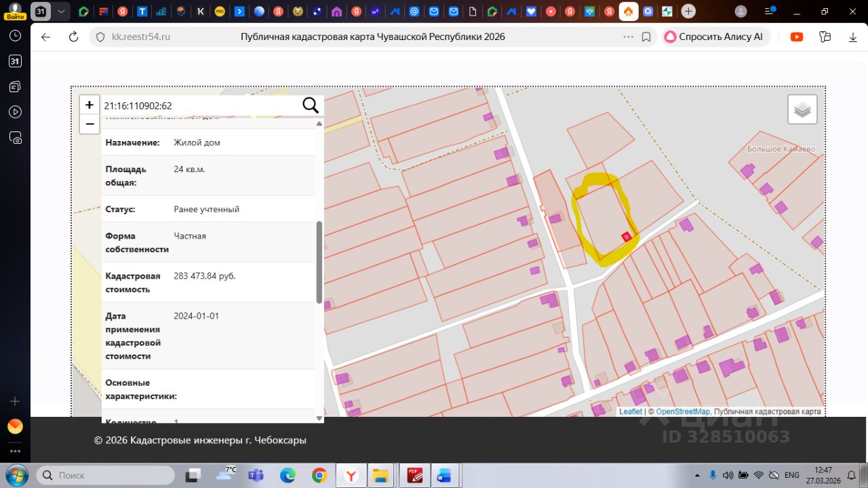Image resolution: width=868 pixels, height=488 pixels.
Task: Add a sidebar item with the plus icon
Action: tap(15, 401)
